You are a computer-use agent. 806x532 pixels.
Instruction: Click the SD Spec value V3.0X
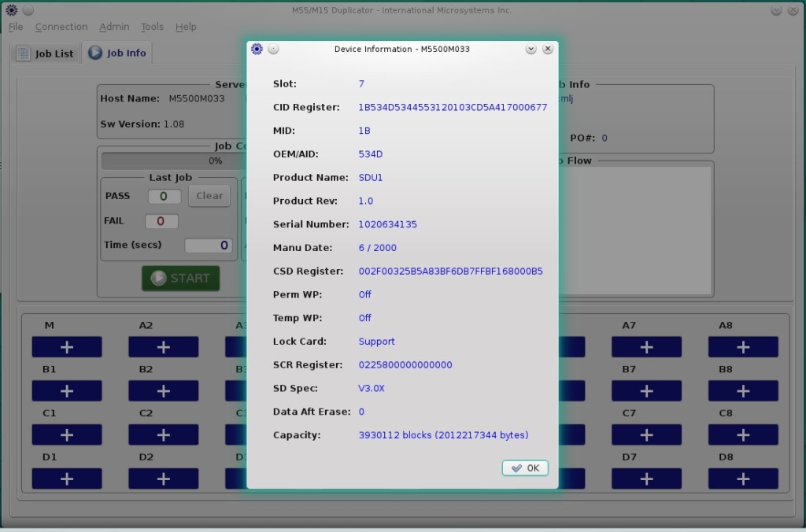pyautogui.click(x=372, y=388)
